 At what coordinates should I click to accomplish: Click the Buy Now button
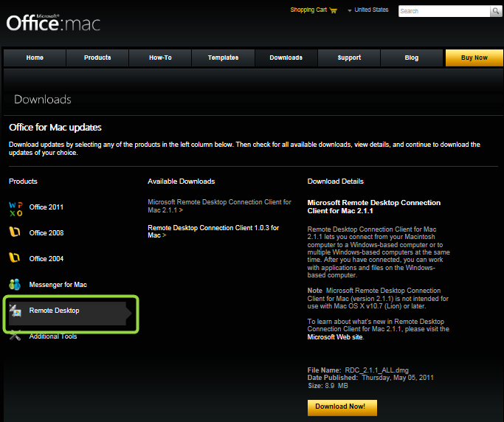[x=474, y=58]
